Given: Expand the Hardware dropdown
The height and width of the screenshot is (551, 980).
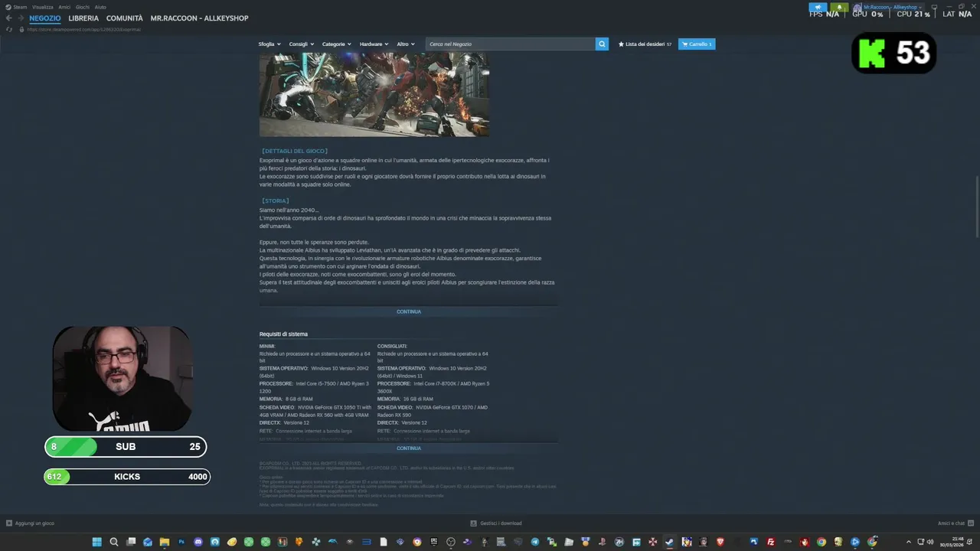Looking at the screenshot, I should tap(374, 44).
